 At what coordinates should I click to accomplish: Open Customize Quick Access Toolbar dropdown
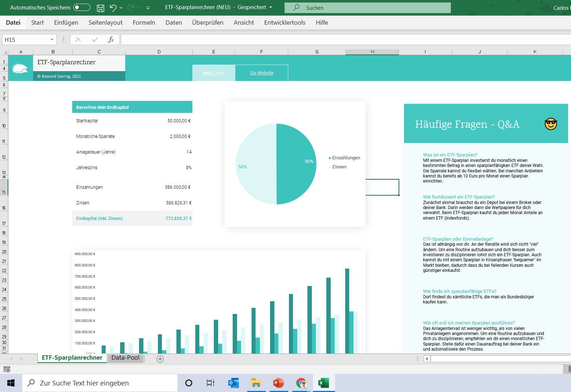(148, 8)
